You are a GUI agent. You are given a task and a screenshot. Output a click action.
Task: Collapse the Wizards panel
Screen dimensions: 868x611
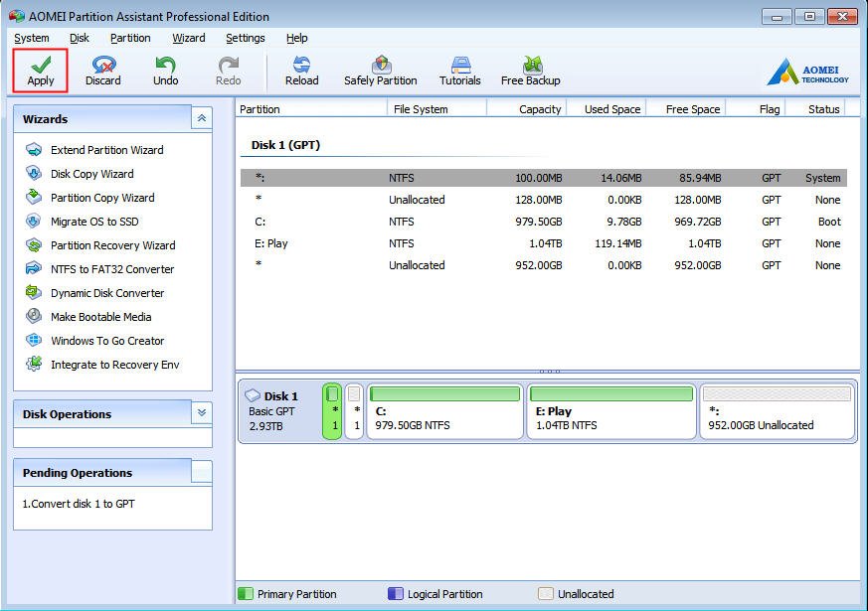202,118
